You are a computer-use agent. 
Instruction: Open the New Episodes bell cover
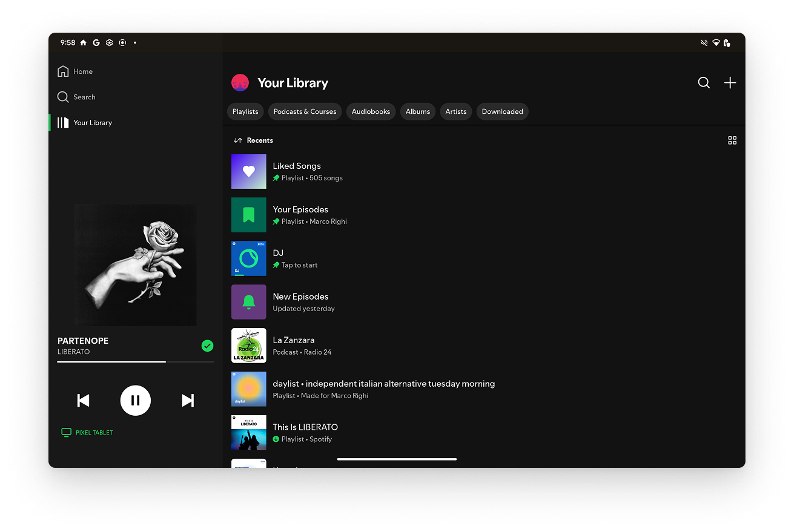coord(249,302)
